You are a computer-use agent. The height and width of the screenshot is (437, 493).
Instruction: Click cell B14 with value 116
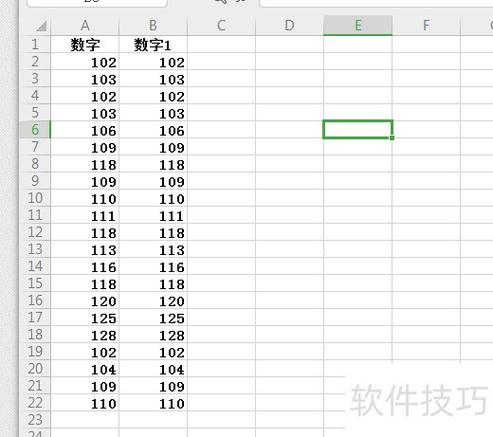pyautogui.click(x=153, y=266)
